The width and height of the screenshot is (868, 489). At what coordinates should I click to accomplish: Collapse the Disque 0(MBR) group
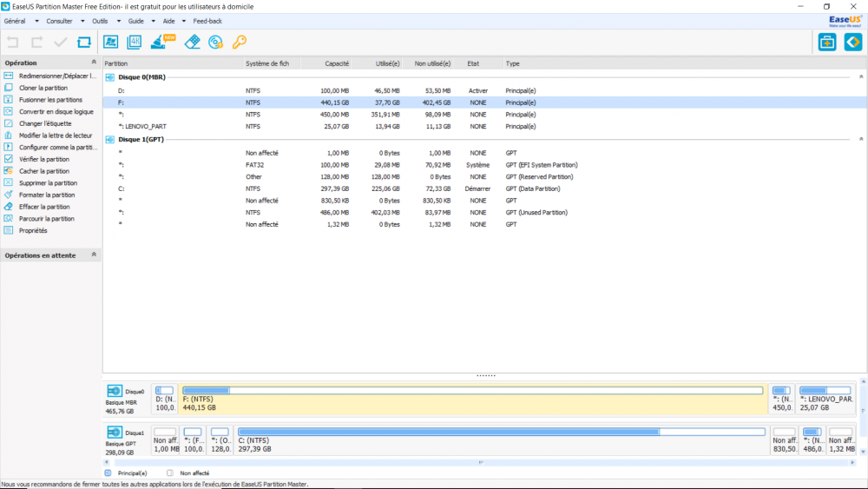pyautogui.click(x=861, y=77)
